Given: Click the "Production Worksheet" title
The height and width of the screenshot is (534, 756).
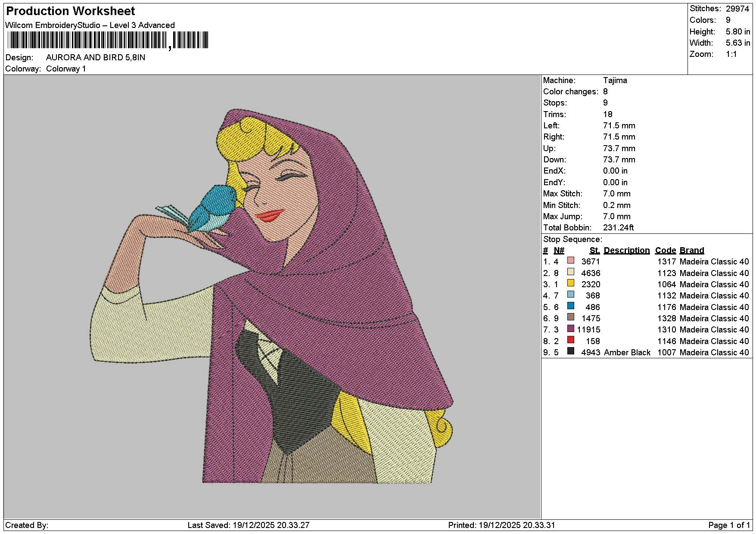Looking at the screenshot, I should click(70, 11).
